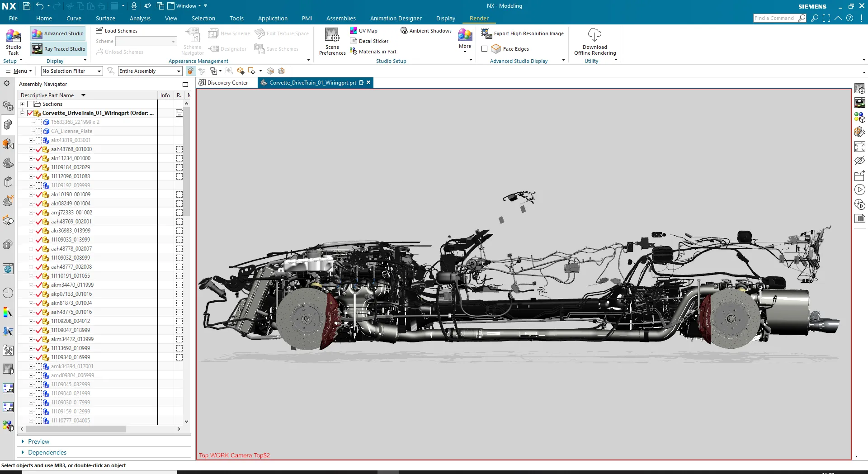Activate Ray Traced Studio mode
The image size is (868, 474).
coord(58,49)
